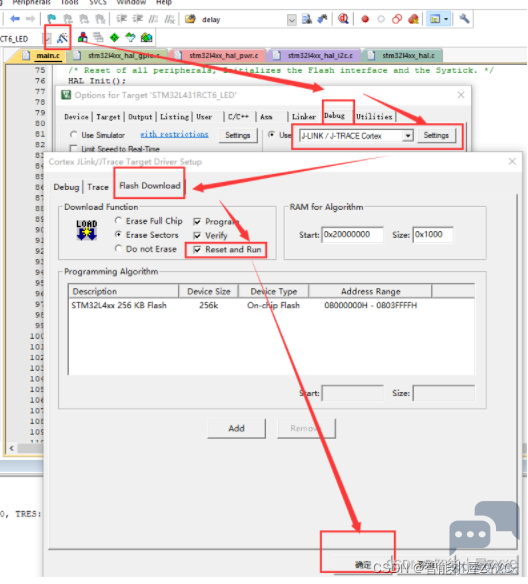
Task: Click the window layout icon
Action: coord(435,19)
